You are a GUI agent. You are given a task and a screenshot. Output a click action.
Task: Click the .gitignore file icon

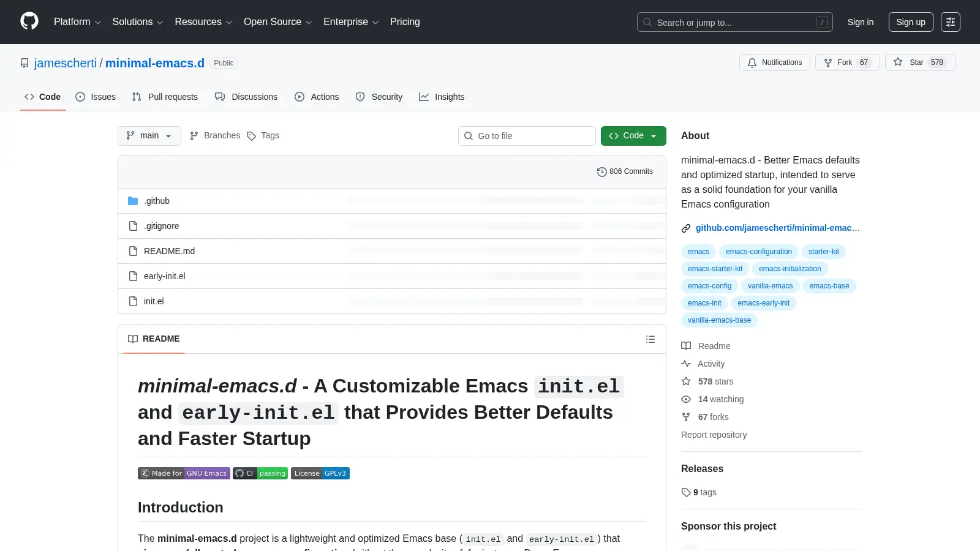[133, 226]
